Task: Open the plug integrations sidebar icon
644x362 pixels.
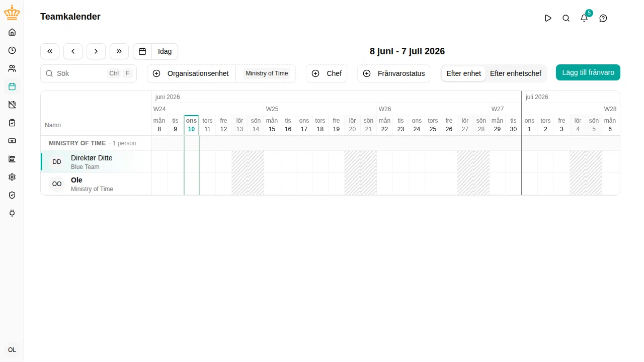Action: click(12, 213)
